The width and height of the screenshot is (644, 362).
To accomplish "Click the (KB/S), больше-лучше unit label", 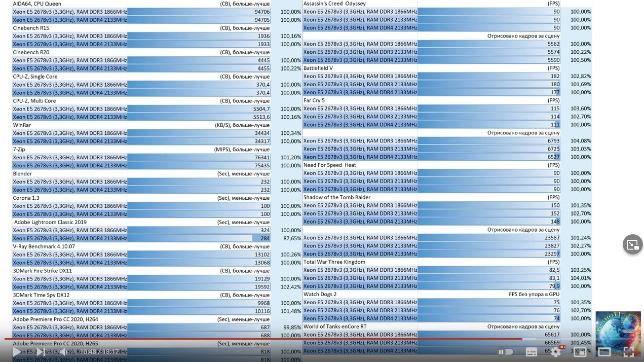I will [242, 125].
